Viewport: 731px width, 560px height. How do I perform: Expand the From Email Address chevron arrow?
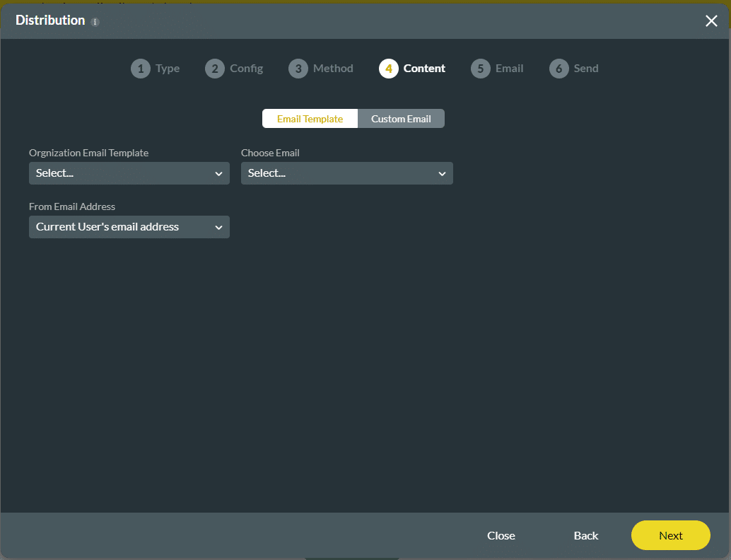click(x=218, y=227)
